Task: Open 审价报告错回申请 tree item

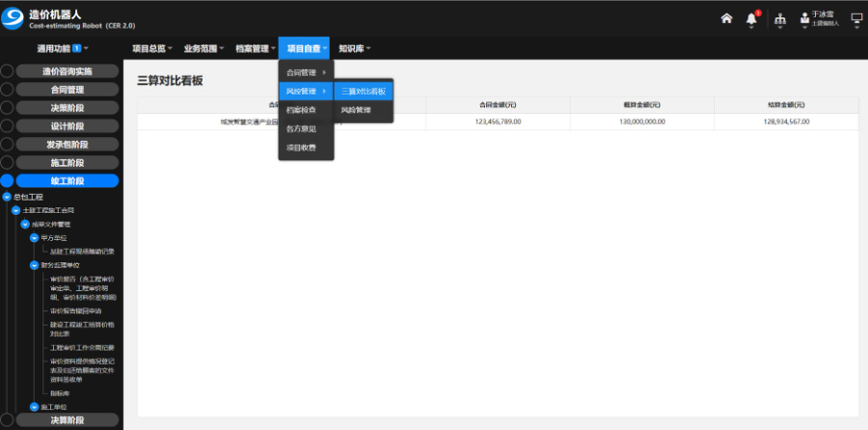Action: pyautogui.click(x=82, y=311)
